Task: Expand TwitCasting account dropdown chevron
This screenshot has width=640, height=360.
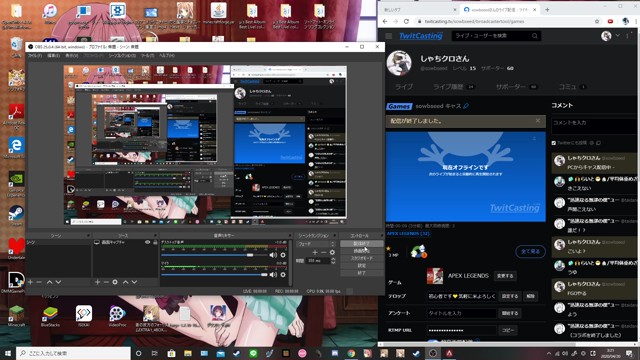Action: click(x=618, y=36)
